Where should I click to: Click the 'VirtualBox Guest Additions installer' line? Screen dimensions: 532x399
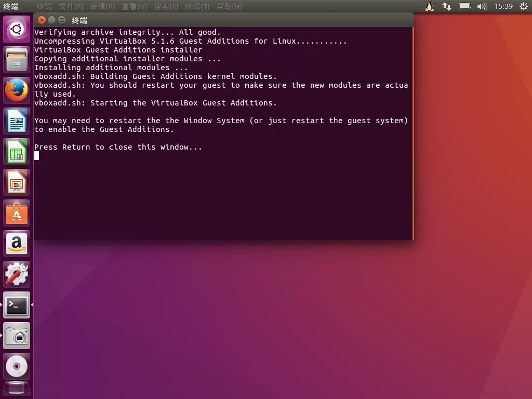[118, 50]
